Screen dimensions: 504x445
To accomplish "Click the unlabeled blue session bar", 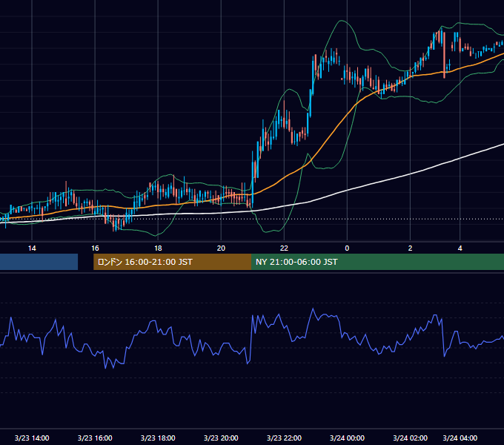I will click(39, 262).
